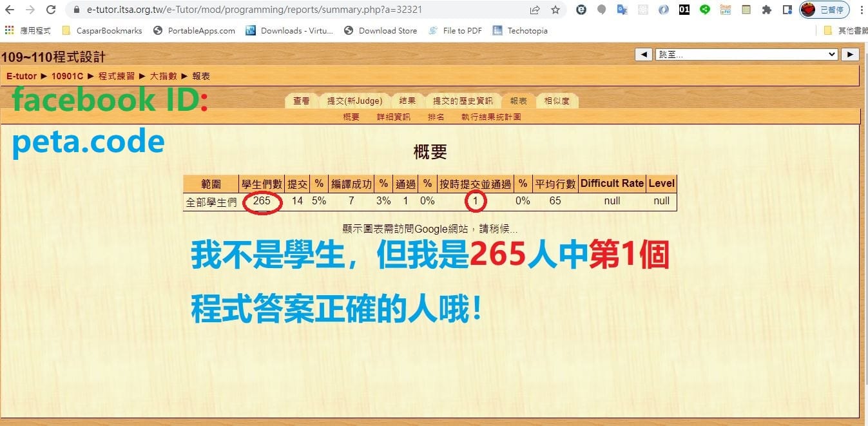Open the Techotopia bookmark
The width and height of the screenshot is (868, 426).
tap(521, 30)
